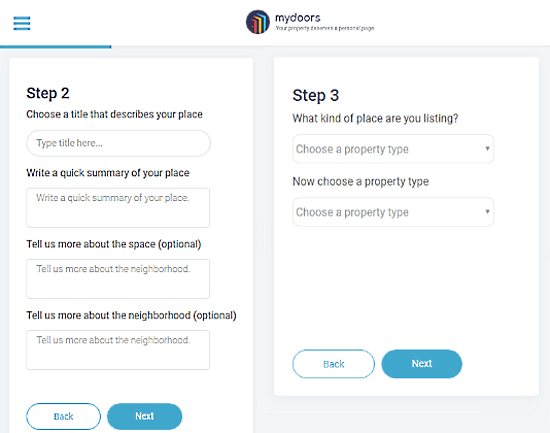
Task: Click the Next button in Step 2
Action: click(x=145, y=417)
